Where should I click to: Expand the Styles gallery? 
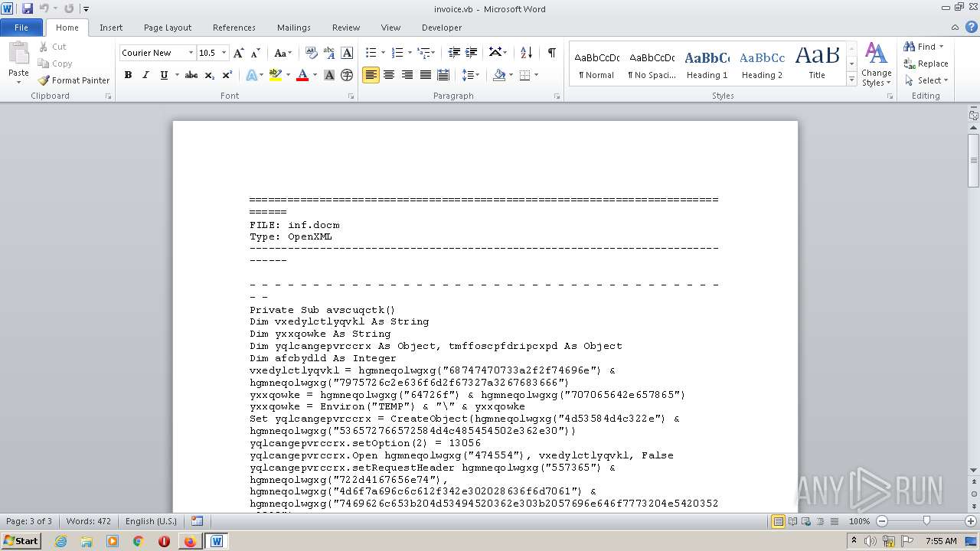coord(851,79)
